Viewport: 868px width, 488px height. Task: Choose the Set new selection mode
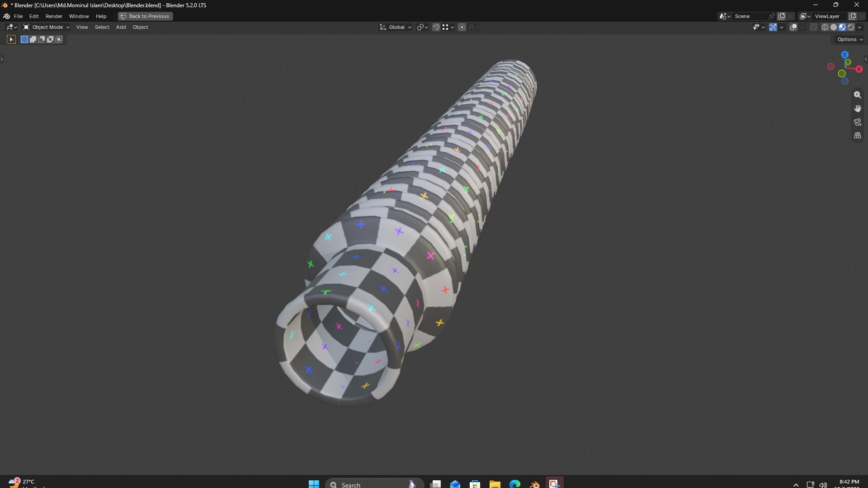(x=24, y=40)
